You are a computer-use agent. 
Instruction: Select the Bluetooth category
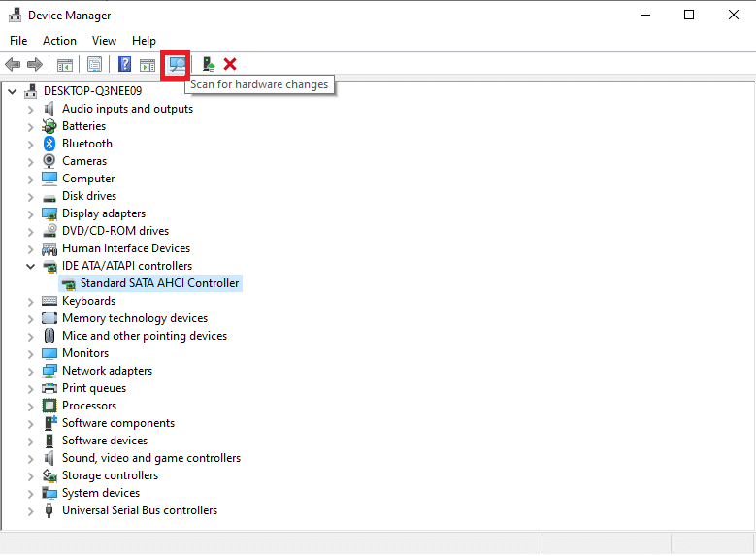(x=87, y=144)
